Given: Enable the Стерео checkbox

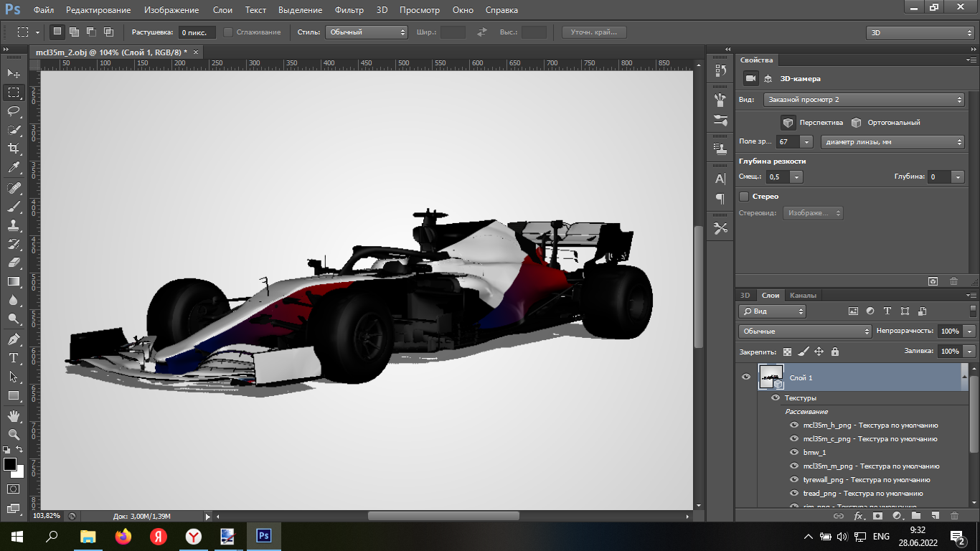Looking at the screenshot, I should pyautogui.click(x=744, y=196).
